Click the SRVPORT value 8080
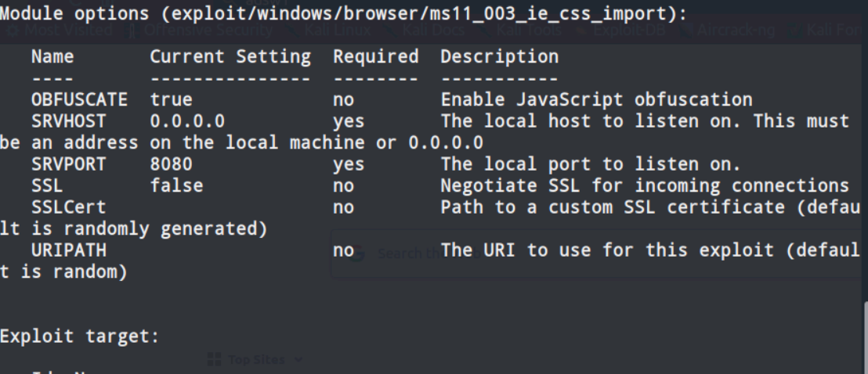This screenshot has width=868, height=374. [171, 165]
